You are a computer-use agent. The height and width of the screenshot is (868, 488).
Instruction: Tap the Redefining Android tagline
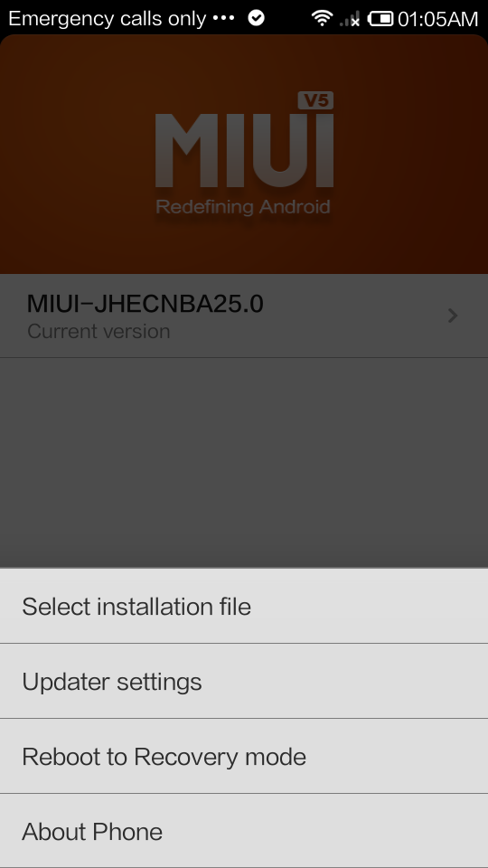[x=243, y=207]
